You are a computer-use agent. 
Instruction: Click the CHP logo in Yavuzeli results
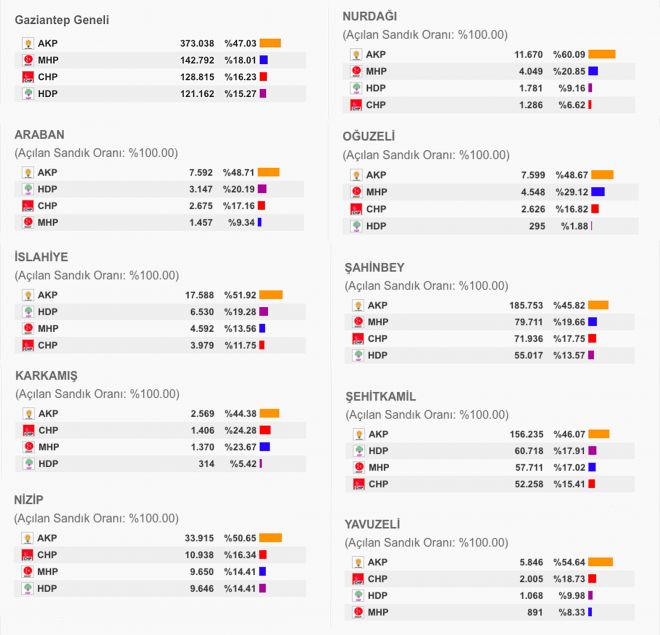(x=356, y=579)
